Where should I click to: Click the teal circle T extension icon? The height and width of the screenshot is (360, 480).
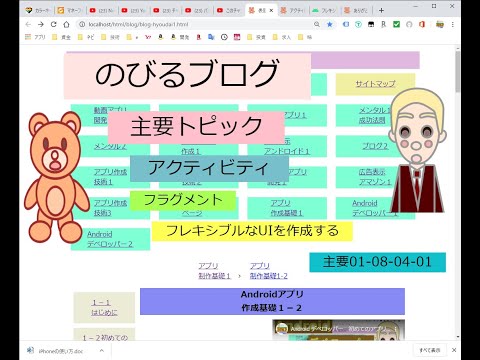point(358,24)
